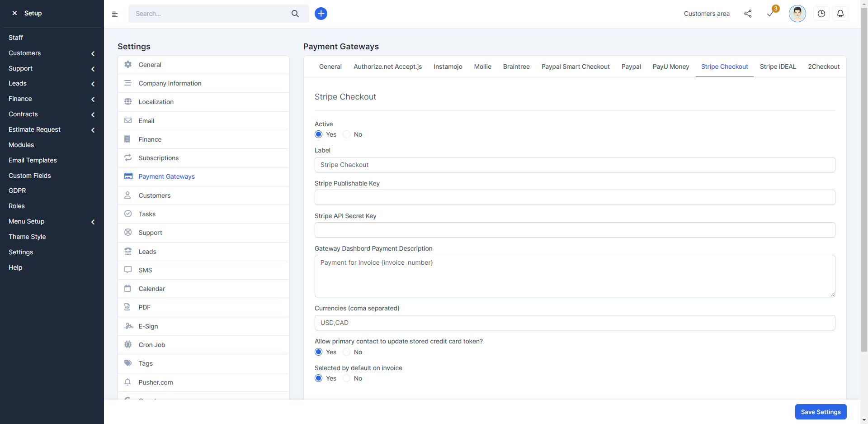Click the Payment Gateways credit card icon

coord(128,176)
